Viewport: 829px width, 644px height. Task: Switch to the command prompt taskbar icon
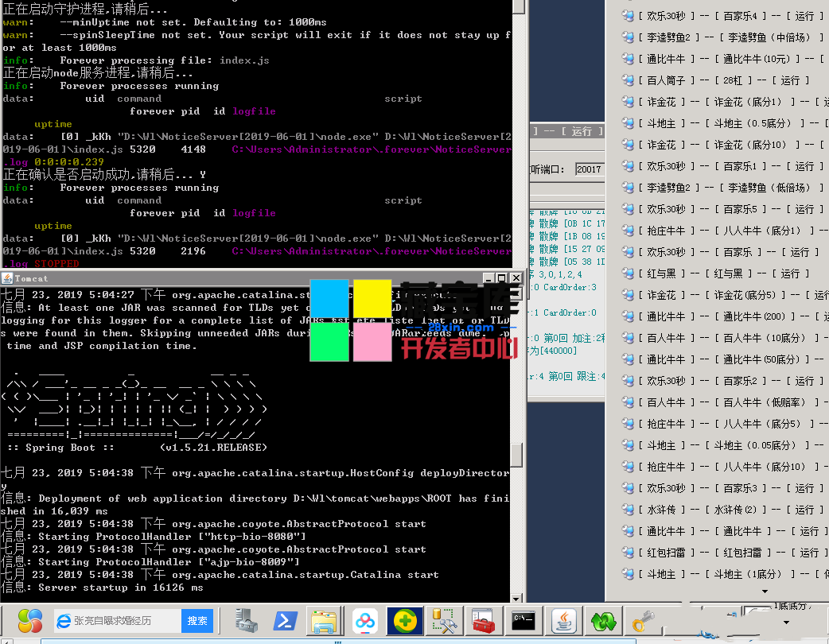pyautogui.click(x=523, y=620)
